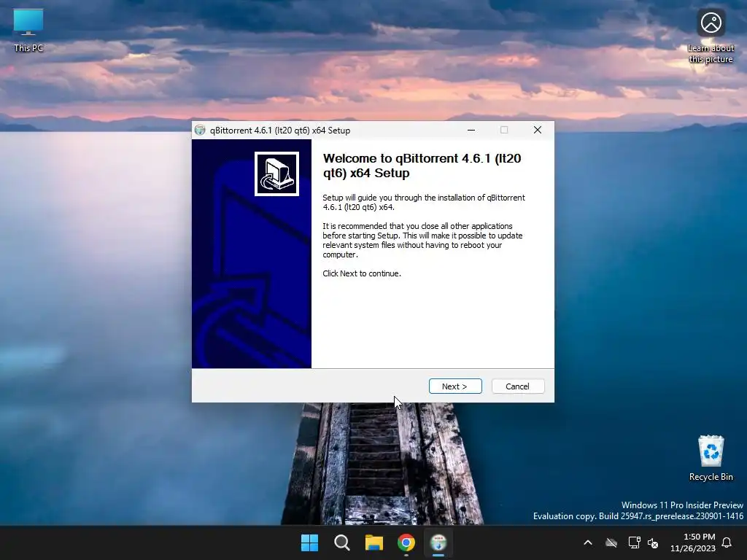This screenshot has height=560, width=747.
Task: Click Learn about this picture icon
Action: [x=711, y=38]
